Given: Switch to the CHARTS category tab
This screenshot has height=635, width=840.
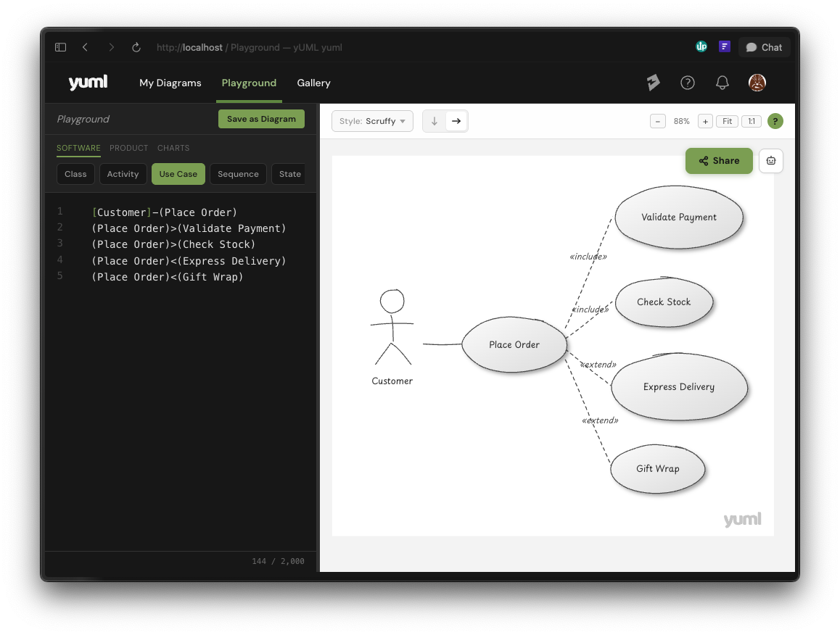Looking at the screenshot, I should (x=173, y=148).
